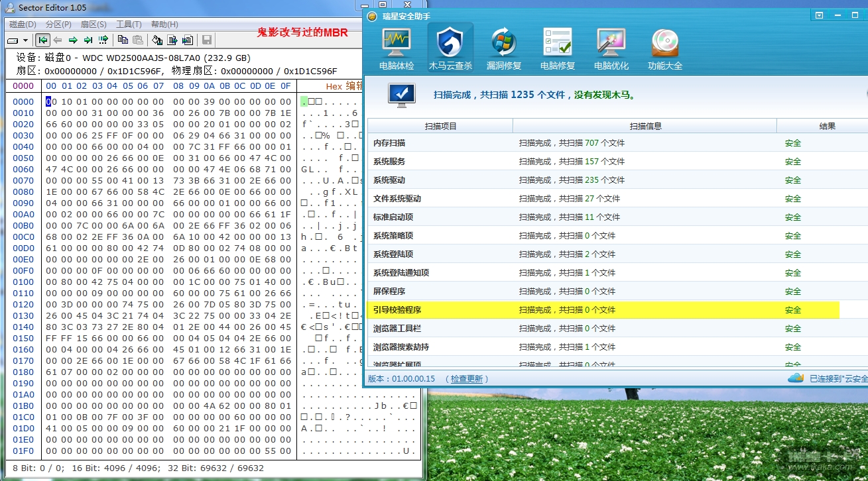Viewport: 868px width, 481px height.
Task: Open the 分区(P) menu in Sector Editor
Action: [58, 25]
